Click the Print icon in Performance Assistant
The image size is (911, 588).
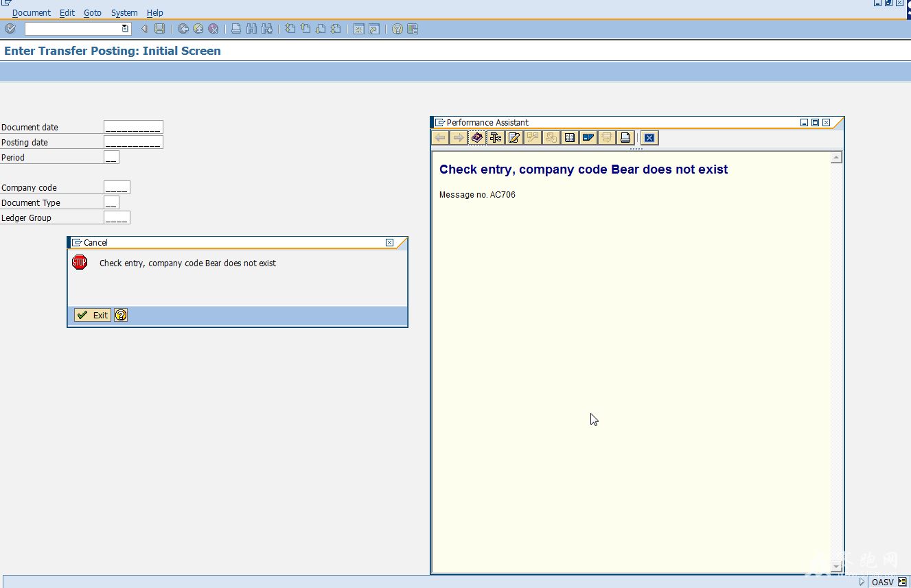(625, 138)
